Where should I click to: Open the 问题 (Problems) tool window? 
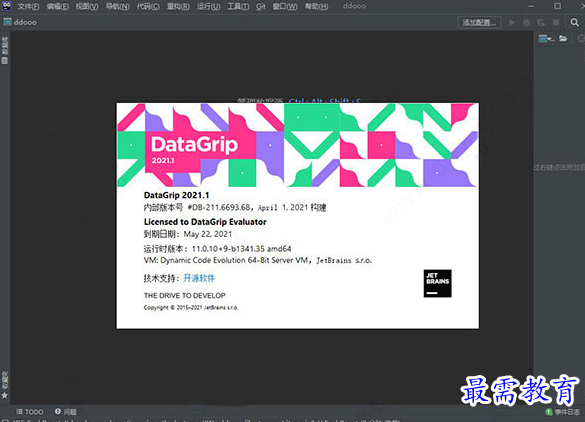pos(66,412)
